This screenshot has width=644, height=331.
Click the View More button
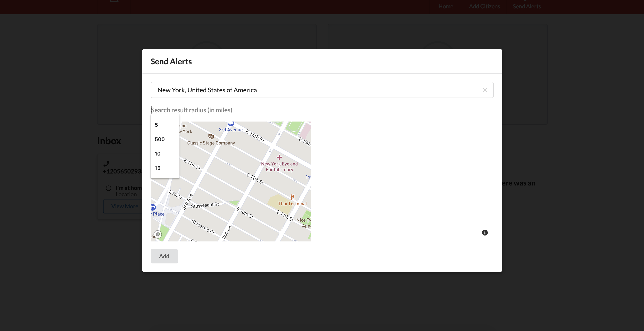pyautogui.click(x=125, y=206)
